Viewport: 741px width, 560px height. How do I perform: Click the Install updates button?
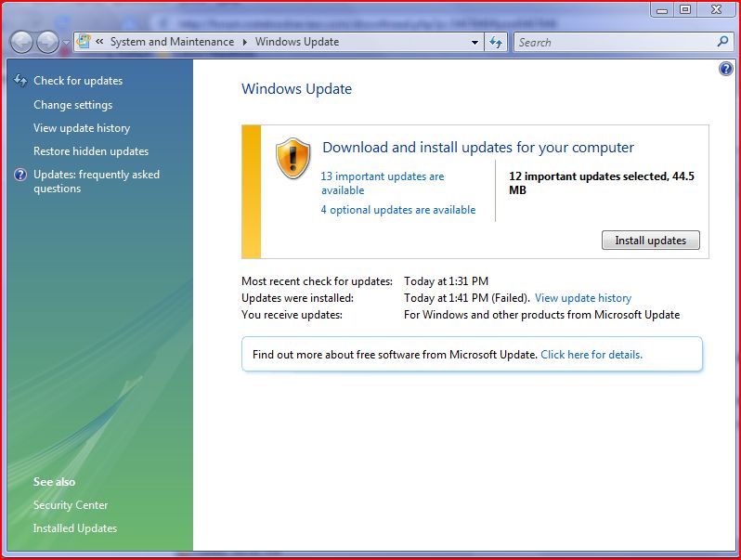[x=651, y=241]
